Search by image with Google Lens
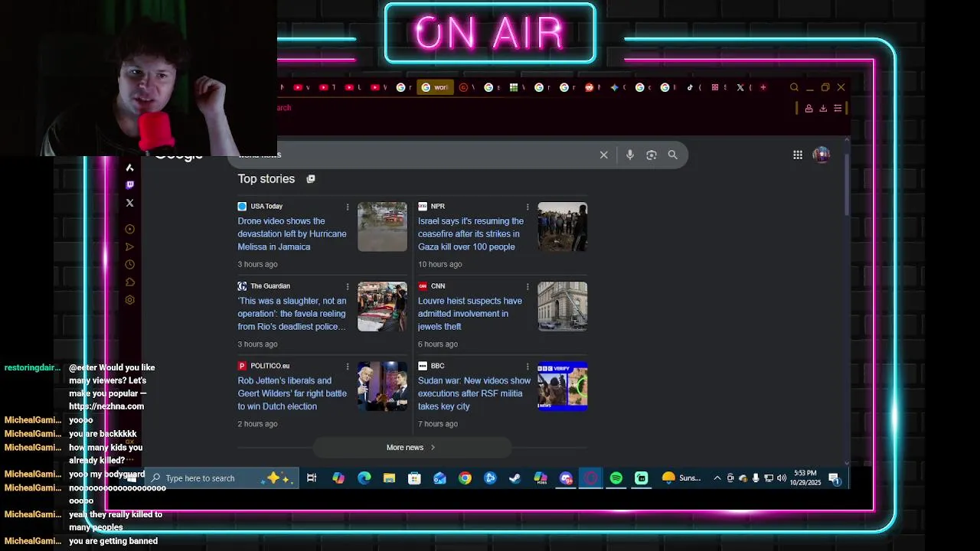Screen dimensions: 980x551 (651, 155)
